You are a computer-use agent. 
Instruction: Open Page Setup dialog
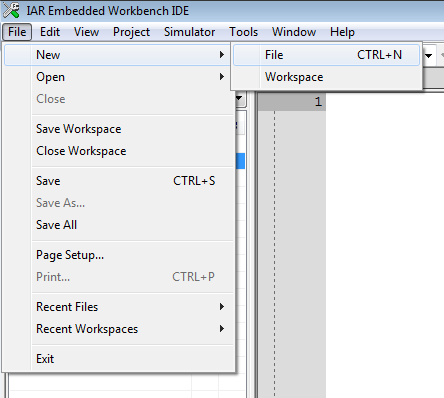tap(117, 255)
